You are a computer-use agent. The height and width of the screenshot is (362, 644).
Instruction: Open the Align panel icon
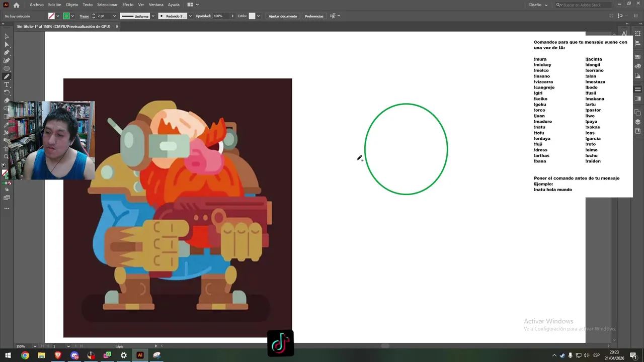(x=637, y=43)
